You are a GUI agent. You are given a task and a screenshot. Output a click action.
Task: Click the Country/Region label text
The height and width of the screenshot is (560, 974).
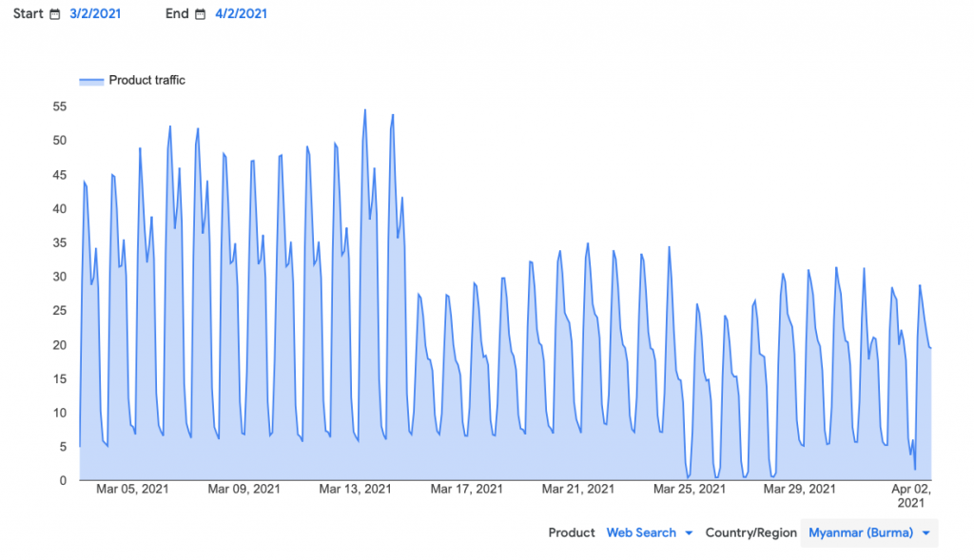[751, 532]
